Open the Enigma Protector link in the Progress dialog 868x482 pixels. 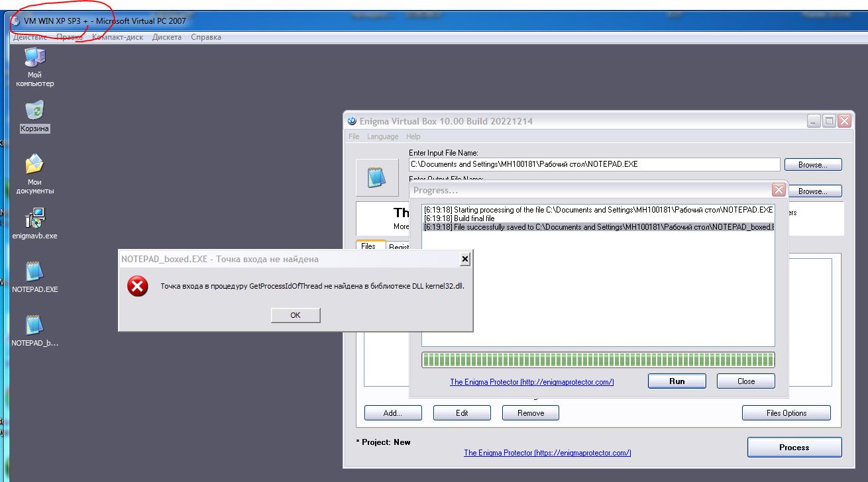532,382
